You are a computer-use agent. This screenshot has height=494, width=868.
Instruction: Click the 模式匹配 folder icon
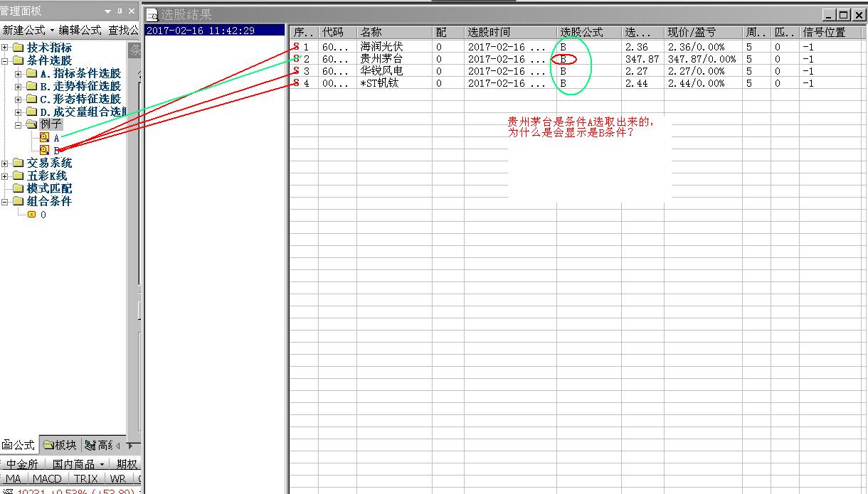[18, 189]
